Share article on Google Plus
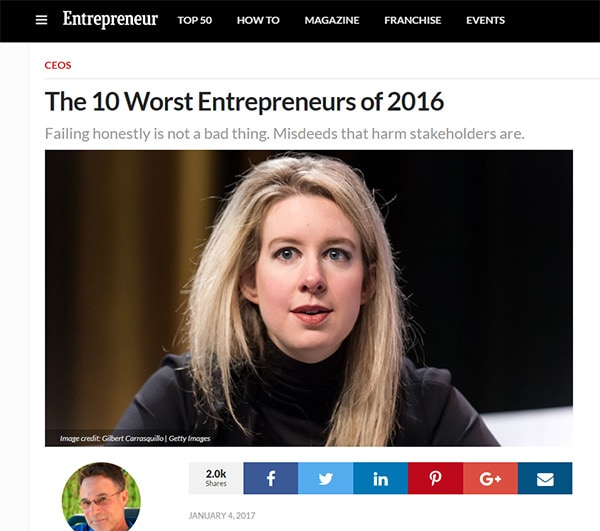The width and height of the screenshot is (600, 531). pos(490,478)
